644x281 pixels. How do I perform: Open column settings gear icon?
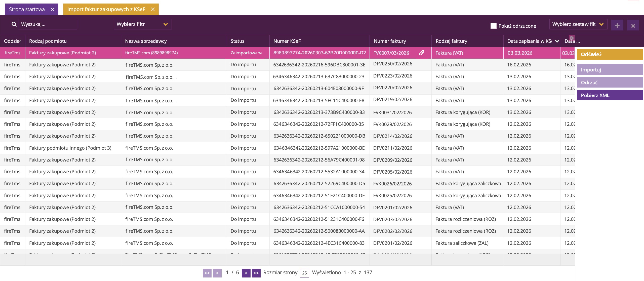572,38
